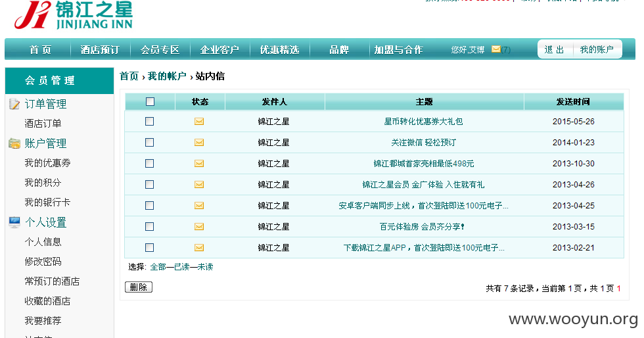This screenshot has height=338, width=644.
Task: Open the 加盟与合作 nav menu
Action: pos(398,50)
